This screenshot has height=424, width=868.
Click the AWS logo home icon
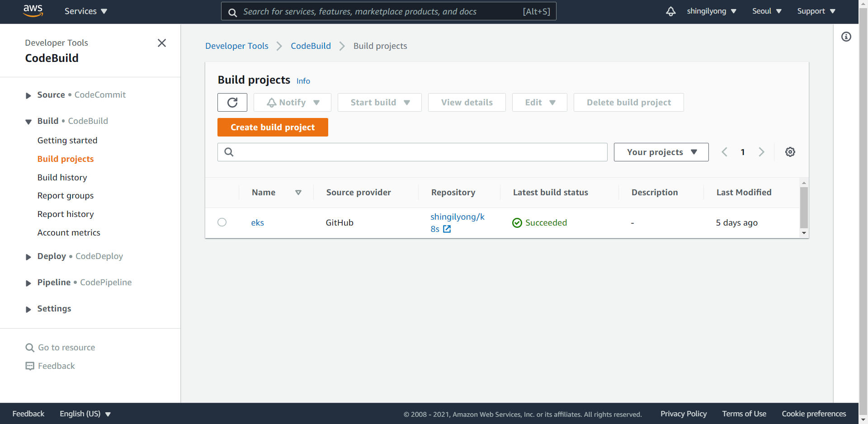click(x=33, y=11)
